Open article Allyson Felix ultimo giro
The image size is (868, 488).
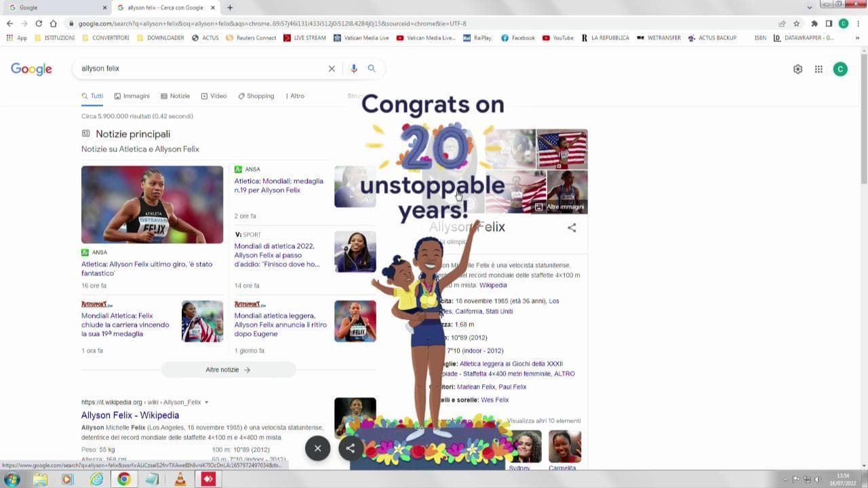click(146, 268)
